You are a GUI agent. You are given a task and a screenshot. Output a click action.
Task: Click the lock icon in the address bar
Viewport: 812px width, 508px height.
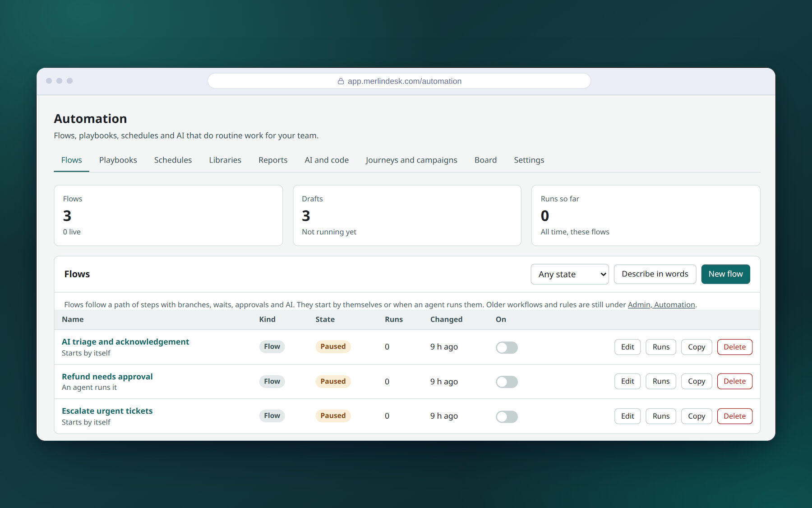(341, 81)
